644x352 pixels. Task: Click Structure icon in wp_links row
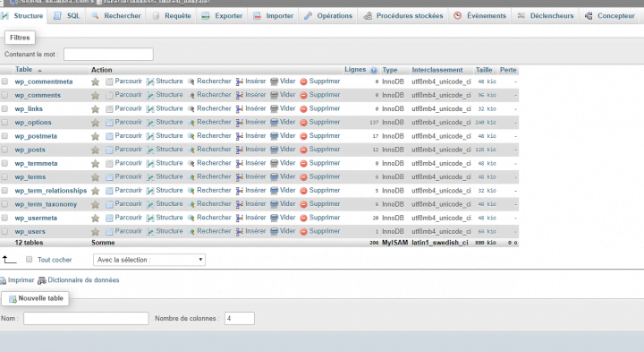click(150, 109)
